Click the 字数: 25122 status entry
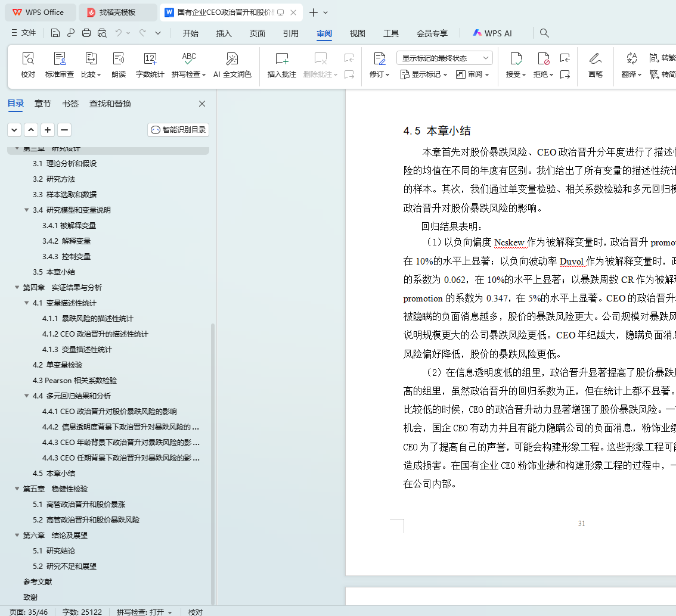 pos(82,612)
